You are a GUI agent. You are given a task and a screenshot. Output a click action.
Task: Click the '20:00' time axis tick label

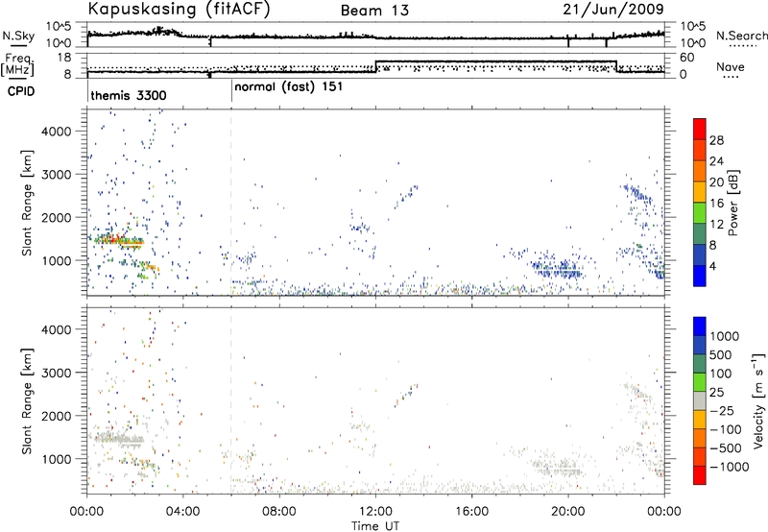click(x=568, y=512)
